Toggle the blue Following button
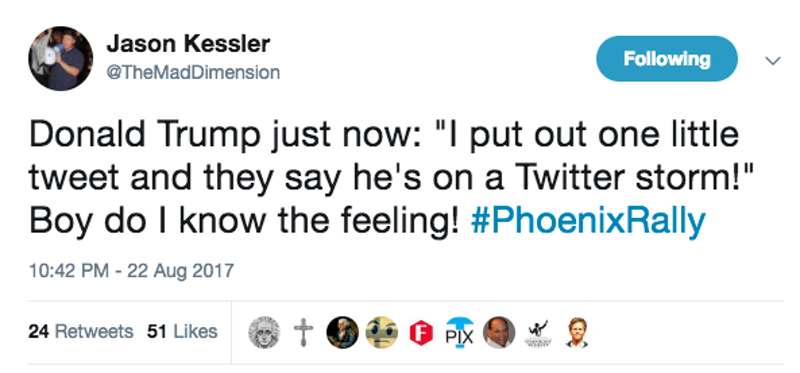This screenshot has width=800, height=373. [667, 59]
